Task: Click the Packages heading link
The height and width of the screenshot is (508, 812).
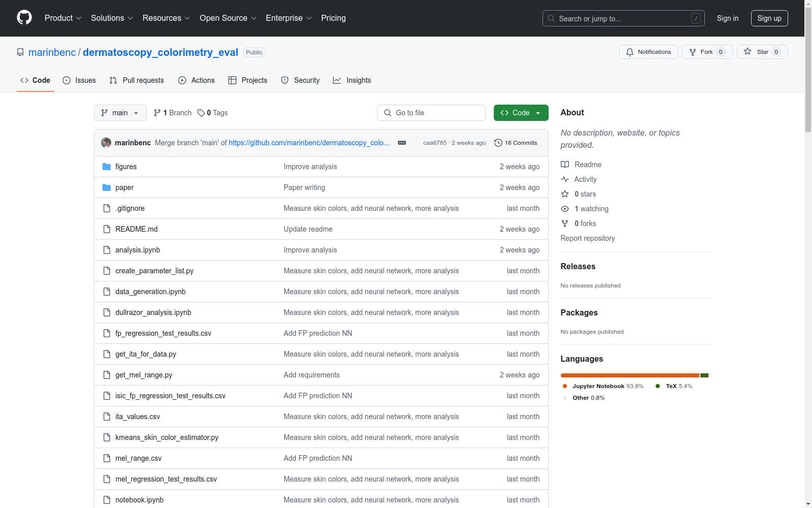Action: click(579, 312)
